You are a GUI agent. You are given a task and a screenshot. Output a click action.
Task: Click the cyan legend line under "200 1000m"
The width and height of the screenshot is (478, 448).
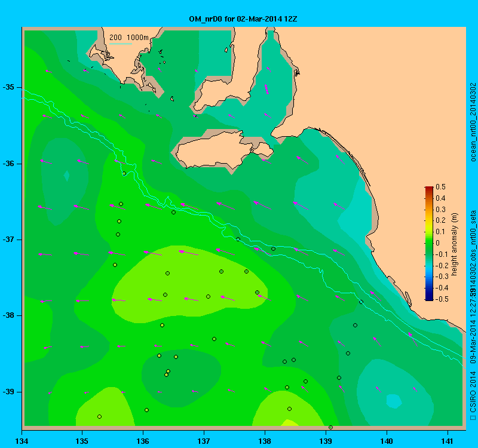pyautogui.click(x=121, y=44)
